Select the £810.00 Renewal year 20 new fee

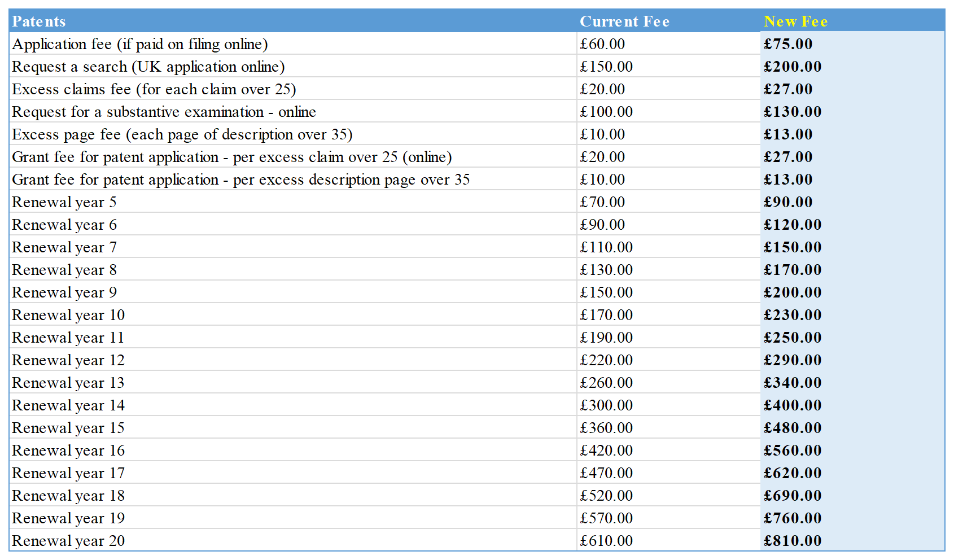(x=793, y=541)
